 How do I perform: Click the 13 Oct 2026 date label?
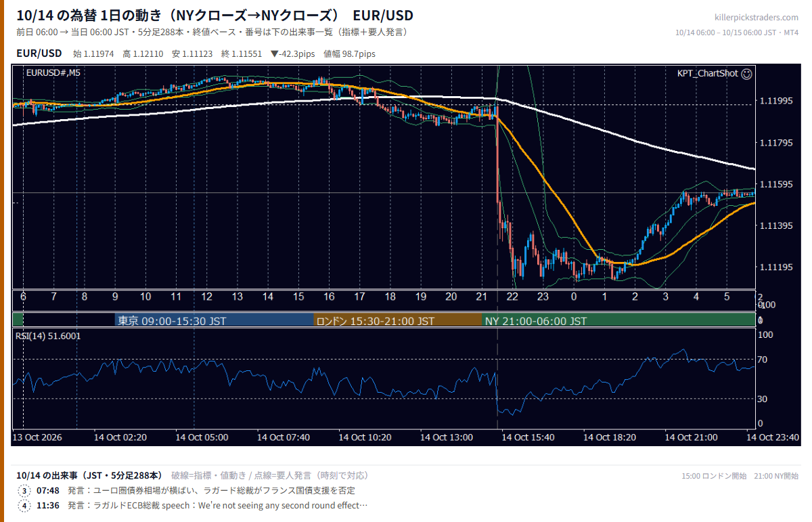(37, 437)
